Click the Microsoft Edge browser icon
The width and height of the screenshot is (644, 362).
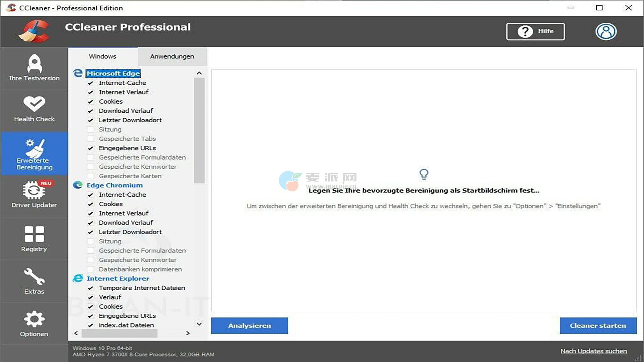tap(78, 73)
